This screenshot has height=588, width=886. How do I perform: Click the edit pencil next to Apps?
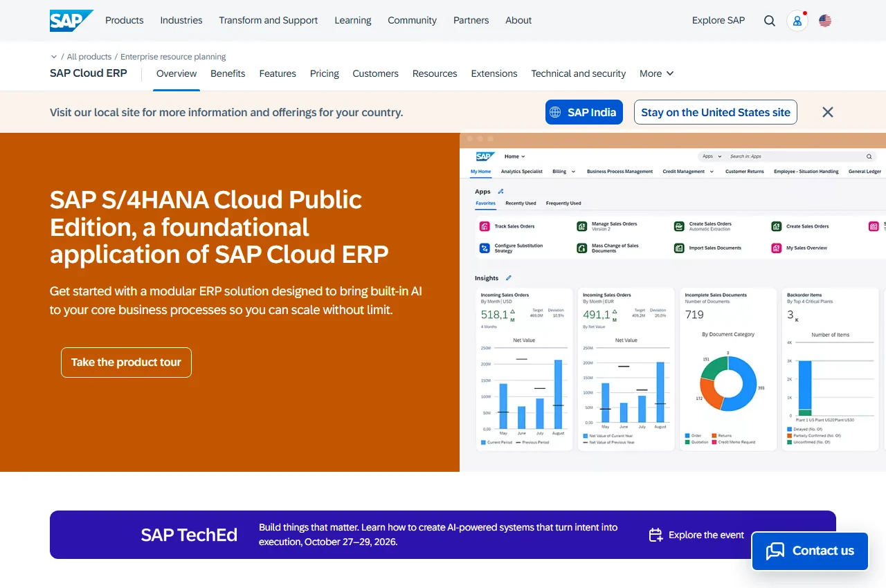501,192
